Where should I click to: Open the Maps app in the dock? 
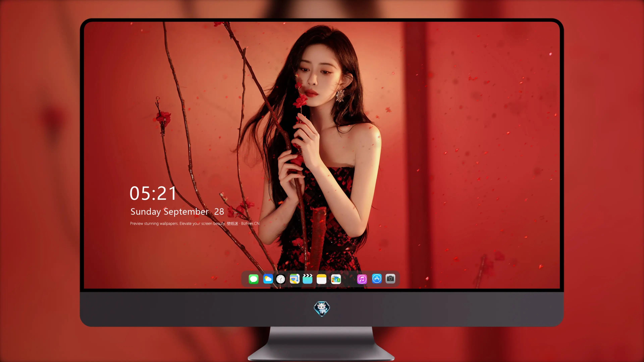coord(294,279)
